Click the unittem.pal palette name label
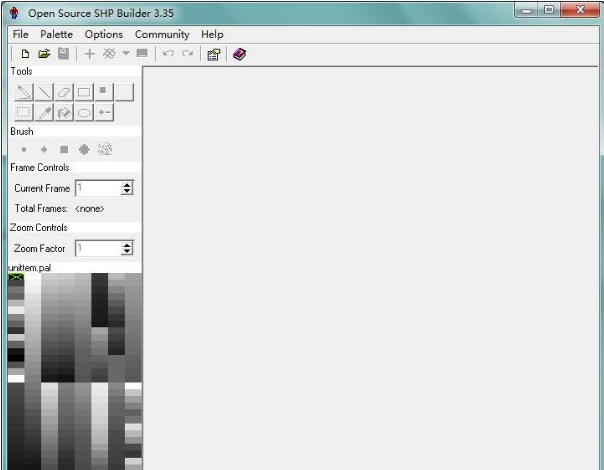 click(x=30, y=268)
